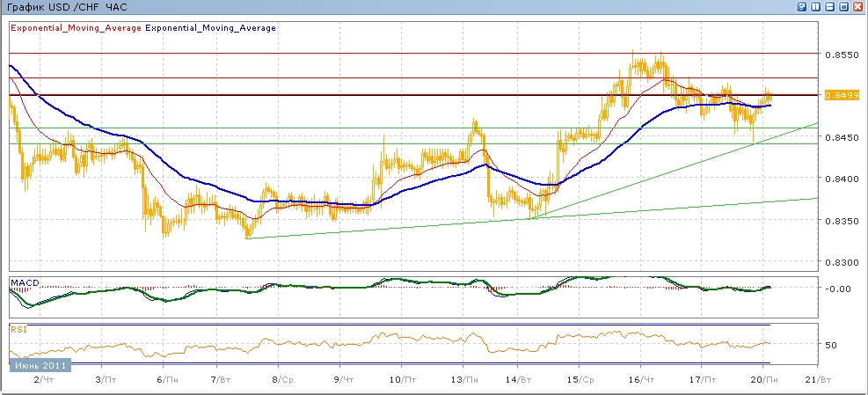Click the horizontal split window icon
This screenshot has height=395, width=868.
(x=830, y=6)
